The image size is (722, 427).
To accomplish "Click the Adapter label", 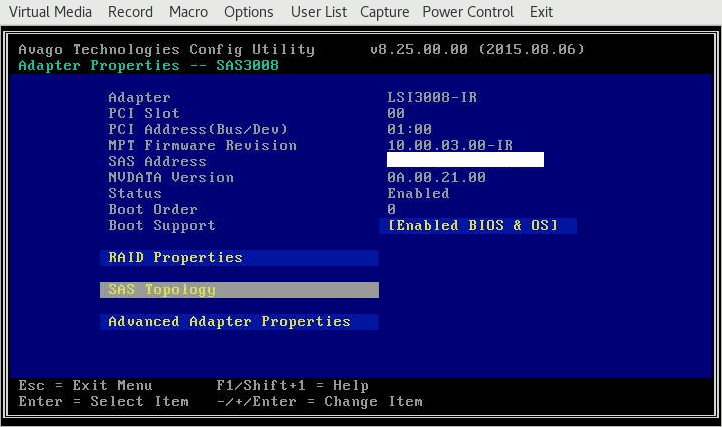I will (x=140, y=98).
